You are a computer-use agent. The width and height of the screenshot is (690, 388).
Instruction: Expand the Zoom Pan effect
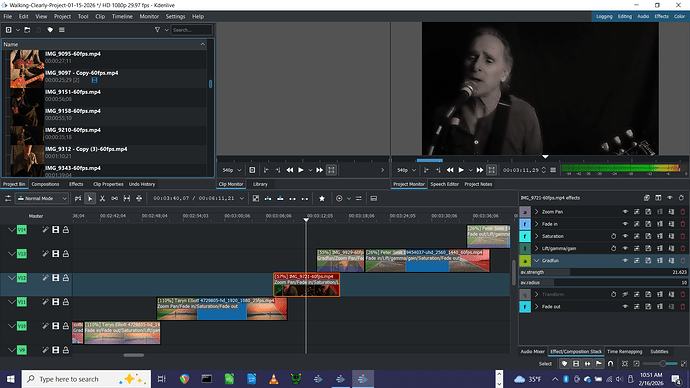coord(536,212)
